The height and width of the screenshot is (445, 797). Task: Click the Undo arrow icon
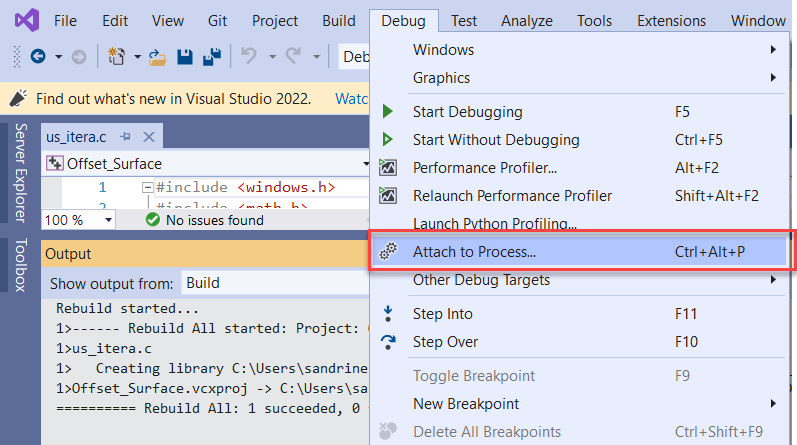pyautogui.click(x=249, y=56)
